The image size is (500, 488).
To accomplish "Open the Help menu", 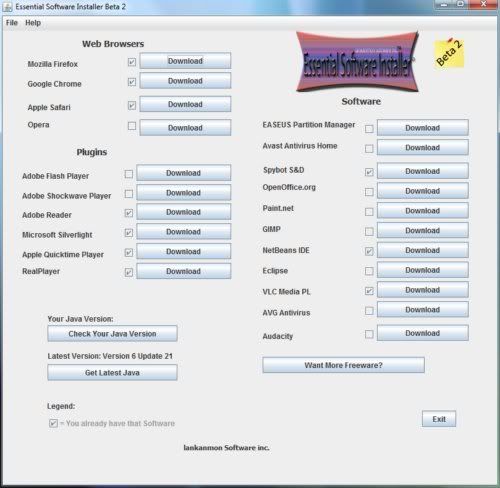I will [x=33, y=23].
